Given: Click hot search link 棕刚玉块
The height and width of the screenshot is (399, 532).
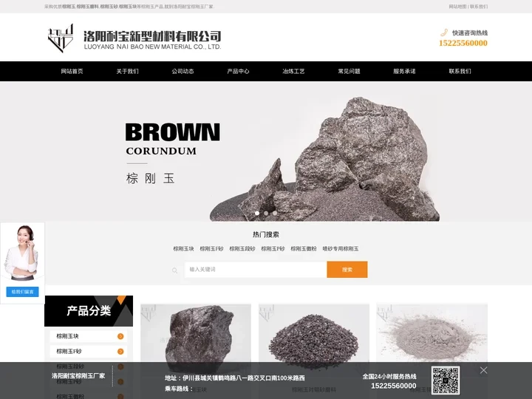Looking at the screenshot, I should (183, 249).
